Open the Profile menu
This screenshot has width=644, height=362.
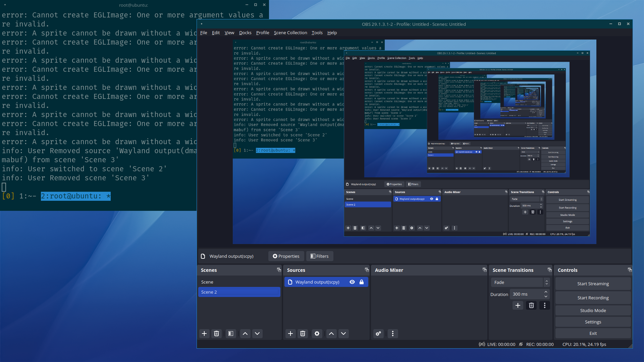(x=263, y=33)
